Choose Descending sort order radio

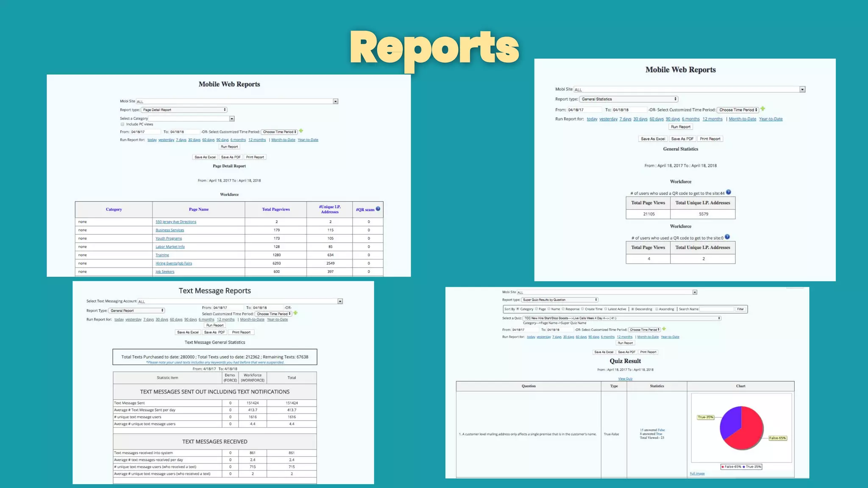pos(632,309)
